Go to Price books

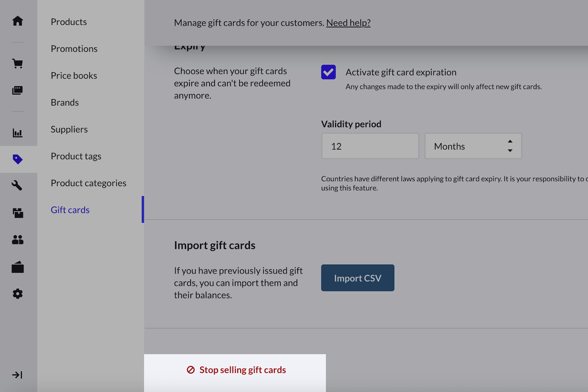tap(74, 76)
